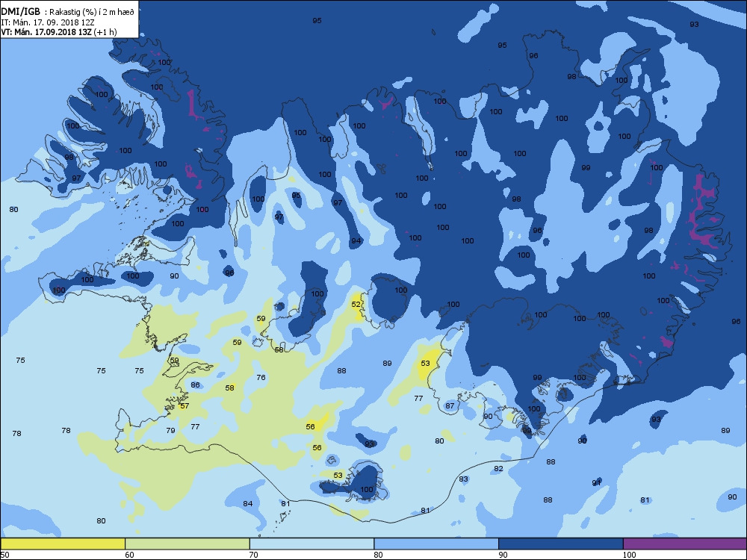Click the humidity value '82' on the map
This screenshot has width=747, height=560.
pos(498,469)
